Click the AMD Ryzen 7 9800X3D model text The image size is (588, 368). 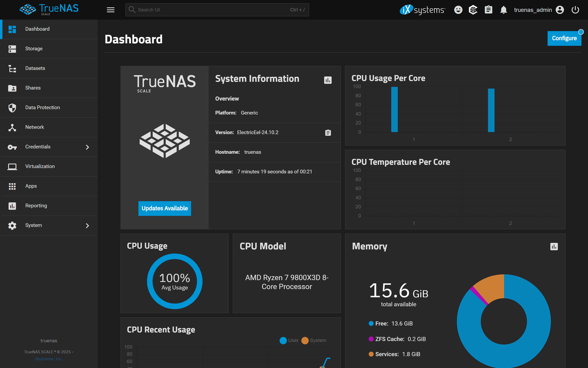287,282
